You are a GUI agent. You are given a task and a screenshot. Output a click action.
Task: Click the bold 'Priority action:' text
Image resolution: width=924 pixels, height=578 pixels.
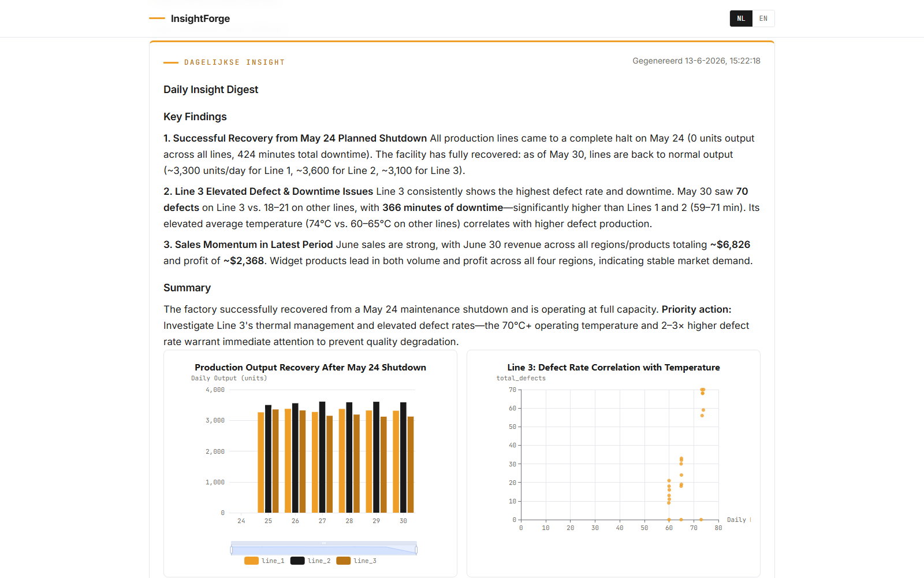pyautogui.click(x=696, y=309)
